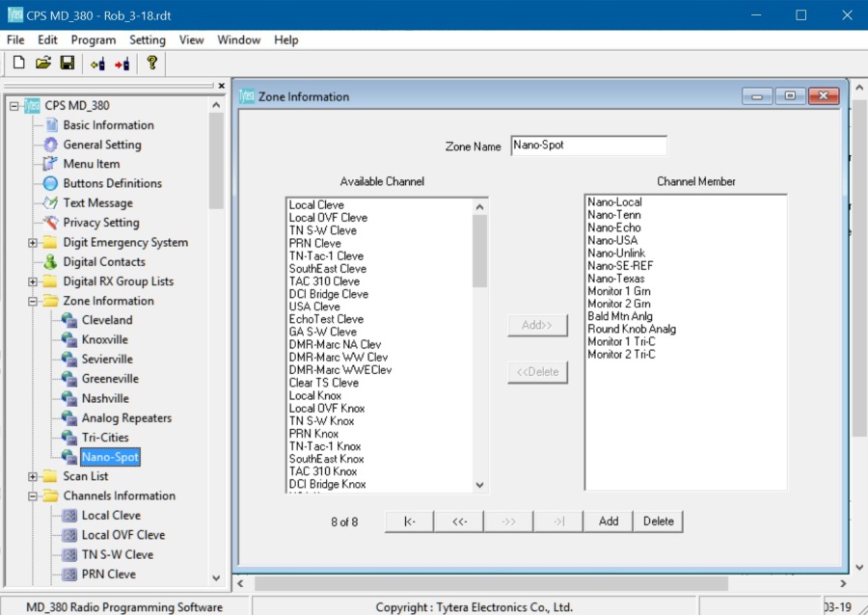
Task: Click the ->| last zone button
Action: [x=558, y=521]
